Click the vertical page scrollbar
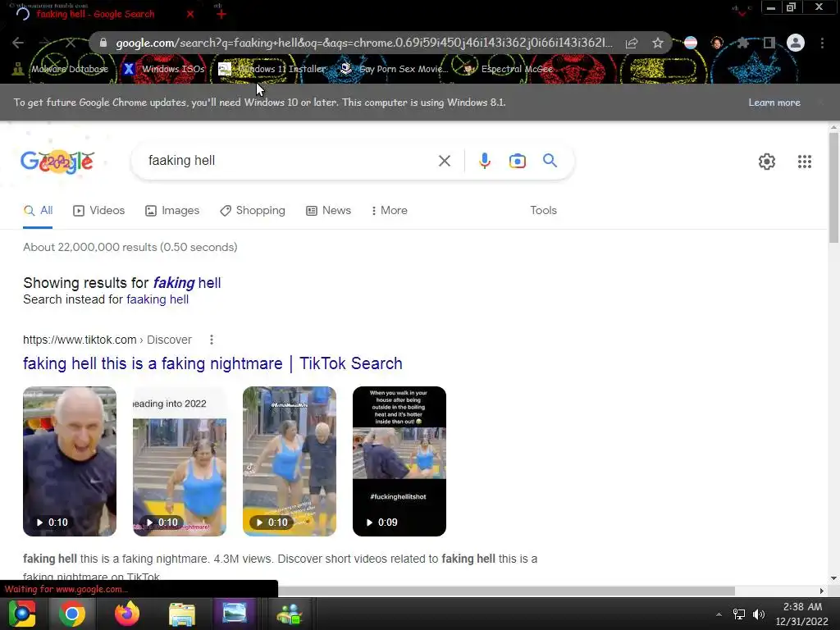This screenshot has width=840, height=630. coord(833,188)
